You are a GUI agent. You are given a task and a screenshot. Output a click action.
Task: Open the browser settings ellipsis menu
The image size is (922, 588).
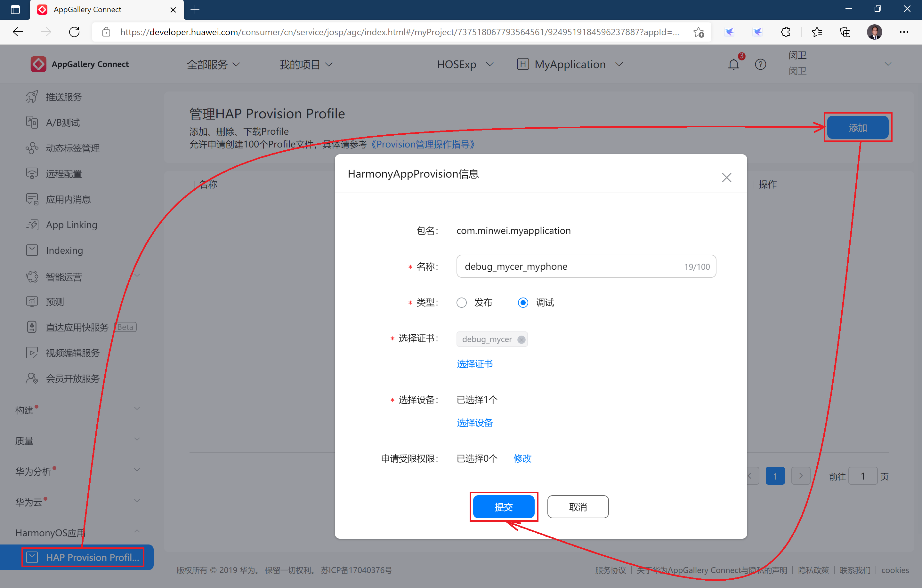click(x=904, y=32)
